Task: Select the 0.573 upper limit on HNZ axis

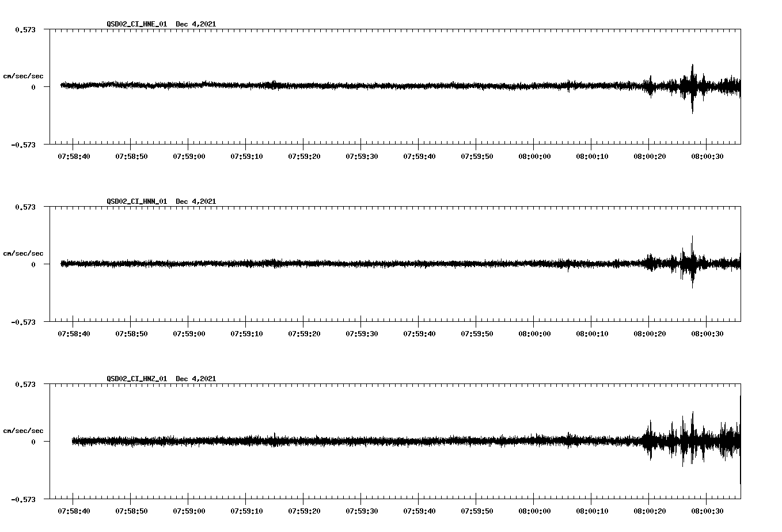Action: point(25,384)
